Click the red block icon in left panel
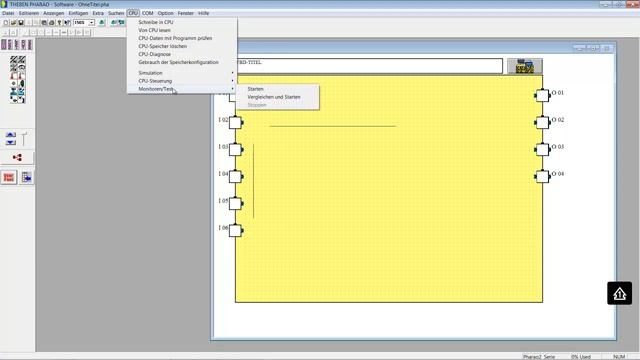This screenshot has width=640, height=360. coord(9,178)
